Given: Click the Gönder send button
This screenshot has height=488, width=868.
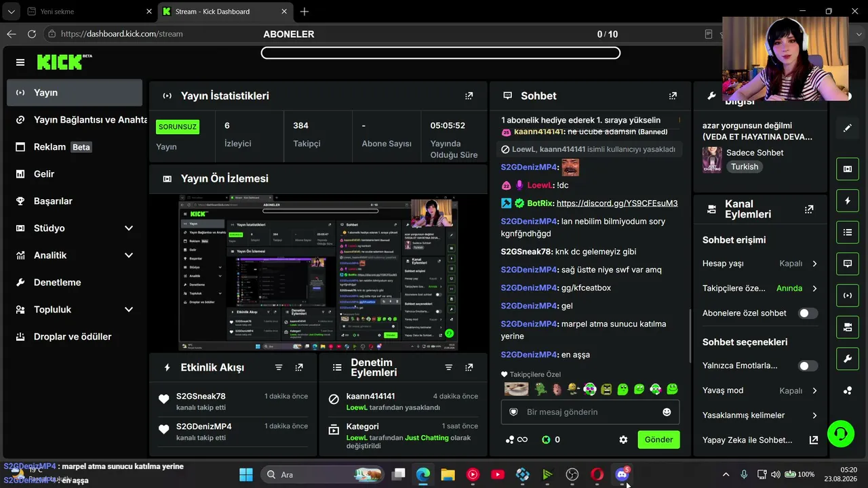Looking at the screenshot, I should 658,440.
